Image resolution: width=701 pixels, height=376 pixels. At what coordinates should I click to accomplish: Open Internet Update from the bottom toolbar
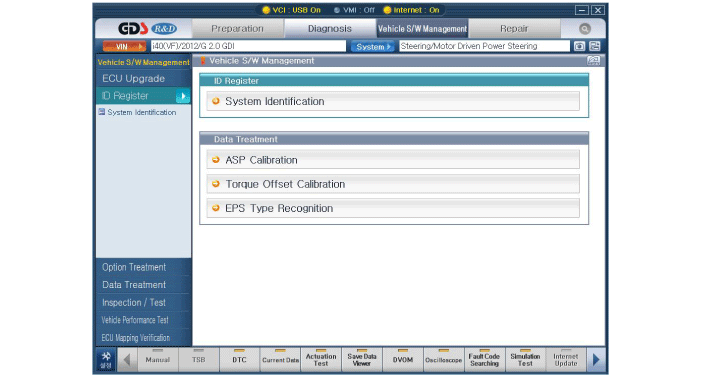pos(566,359)
